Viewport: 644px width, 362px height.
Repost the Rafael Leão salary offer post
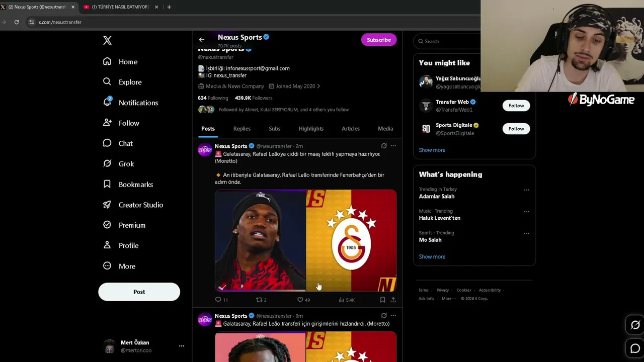coord(260,300)
